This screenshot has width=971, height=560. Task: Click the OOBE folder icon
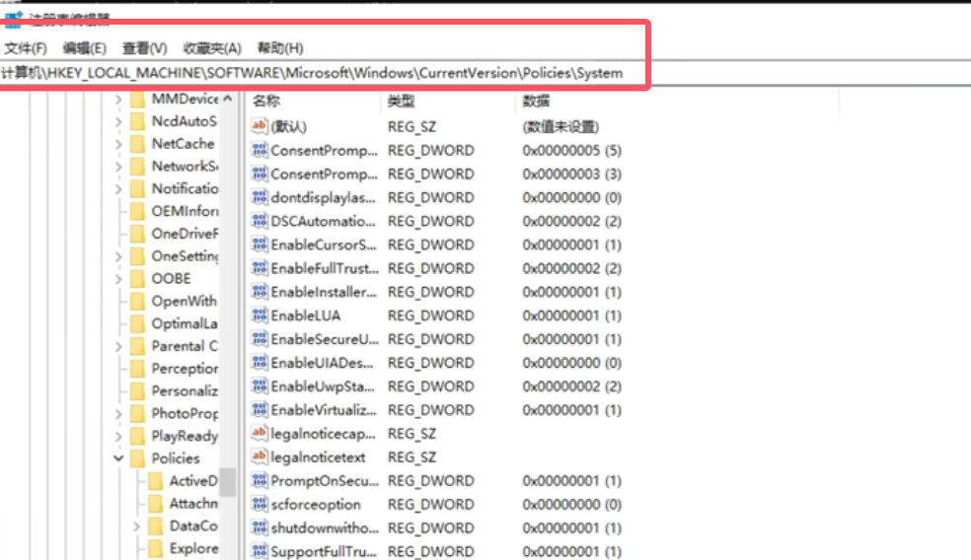[x=137, y=278]
